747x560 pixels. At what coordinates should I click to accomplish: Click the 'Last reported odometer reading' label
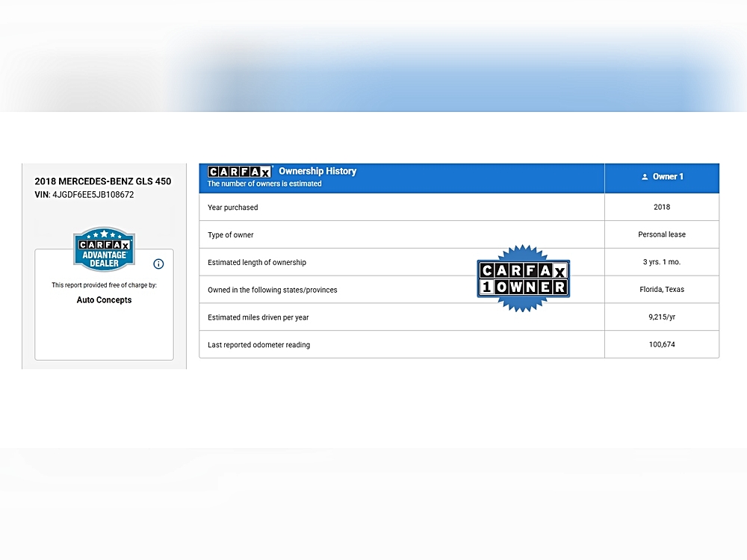[258, 345]
